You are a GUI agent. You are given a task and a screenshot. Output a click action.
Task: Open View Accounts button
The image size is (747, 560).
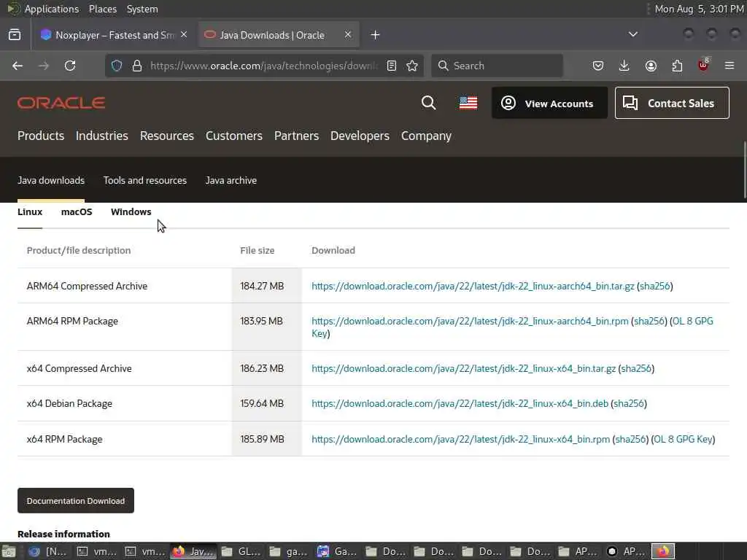point(549,103)
